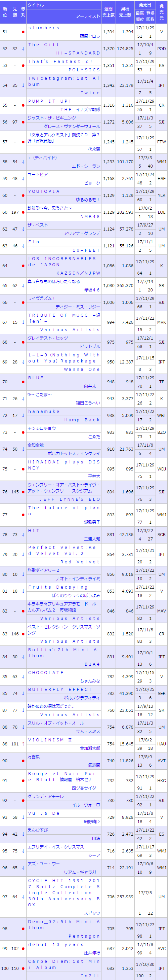Click the red dot in YOUTOPIA row
The width and height of the screenshot is (168, 980).
(23, 196)
